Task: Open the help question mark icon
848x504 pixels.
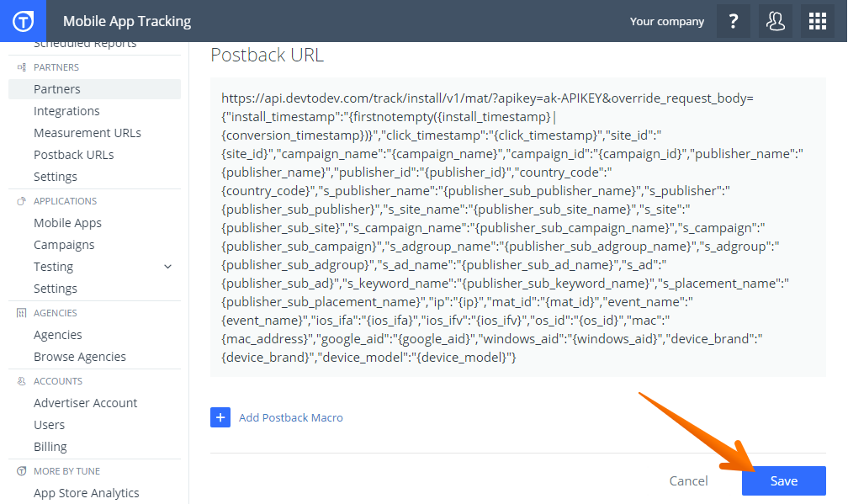Action: pyautogui.click(x=733, y=21)
